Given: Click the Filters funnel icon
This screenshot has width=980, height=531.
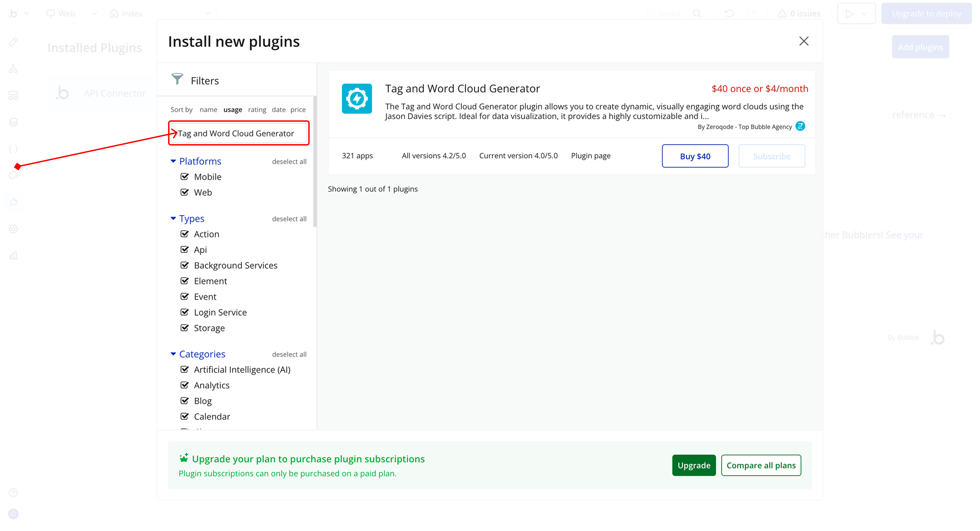Looking at the screenshot, I should (177, 79).
